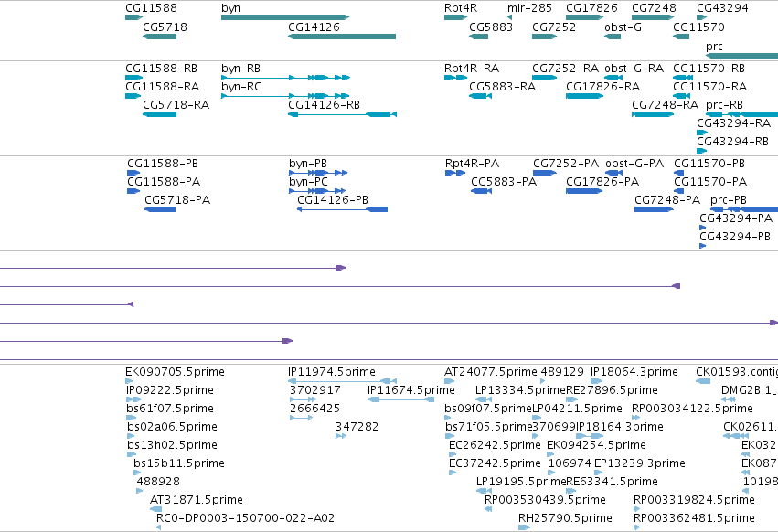778x532 pixels.
Task: Click feature 3702917
Action: click(x=315, y=390)
